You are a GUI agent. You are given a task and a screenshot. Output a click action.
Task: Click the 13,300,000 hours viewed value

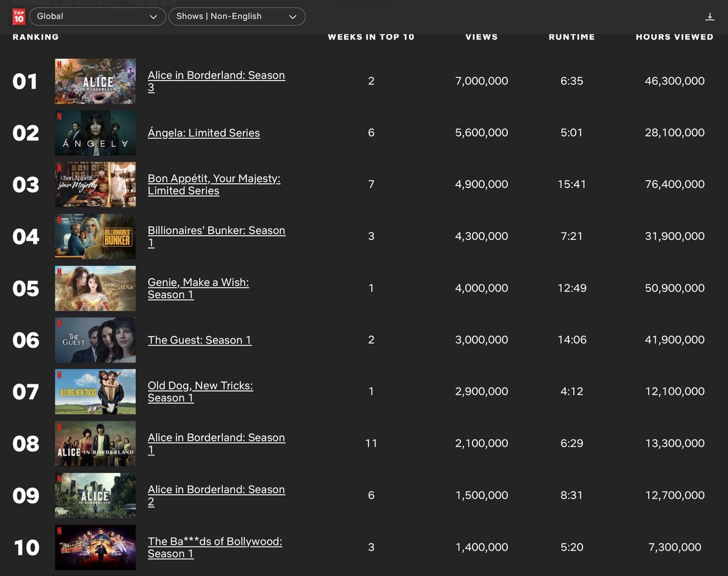pos(675,443)
